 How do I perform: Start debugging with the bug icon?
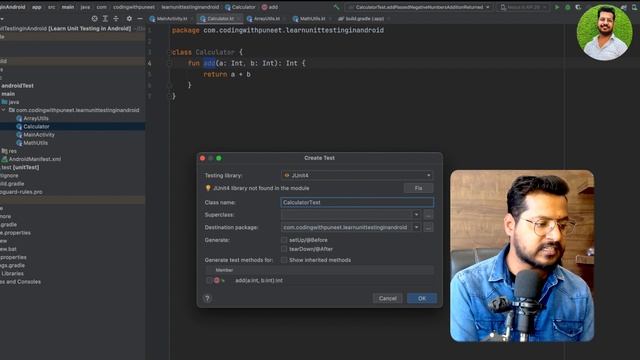pyautogui.click(x=567, y=7)
